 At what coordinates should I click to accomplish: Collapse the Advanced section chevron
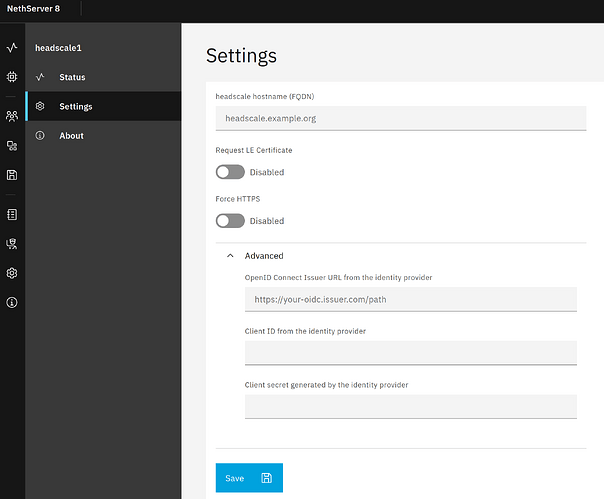coord(231,256)
